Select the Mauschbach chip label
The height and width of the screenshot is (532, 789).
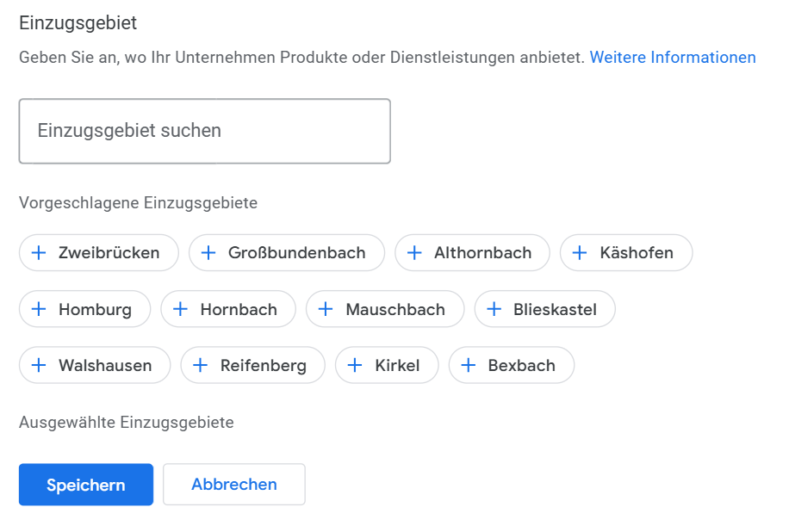(395, 309)
